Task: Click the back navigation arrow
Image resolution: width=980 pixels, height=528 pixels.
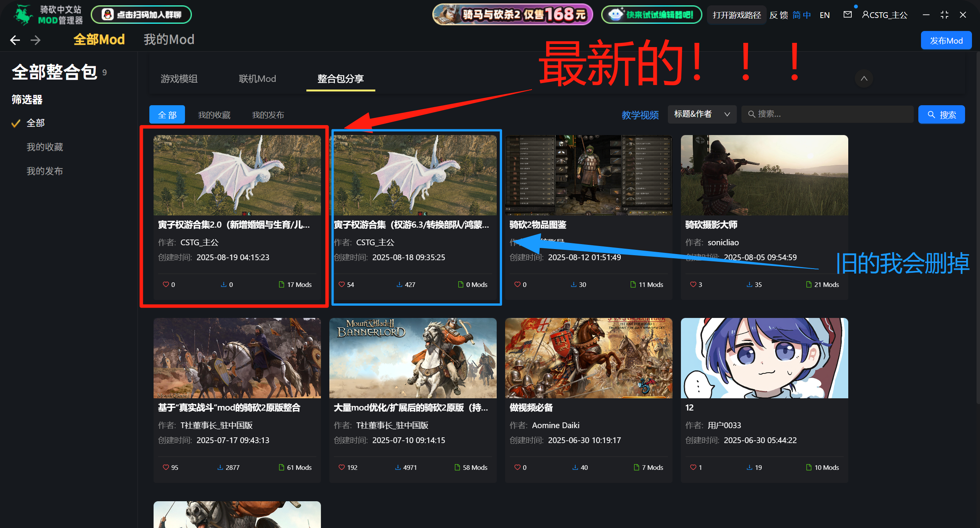Action: coord(15,40)
